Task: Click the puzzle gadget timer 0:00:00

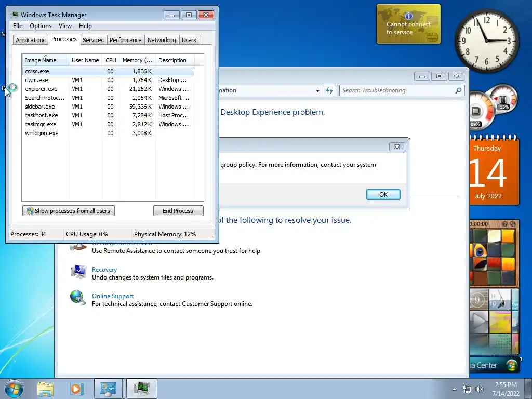Action: click(478, 224)
